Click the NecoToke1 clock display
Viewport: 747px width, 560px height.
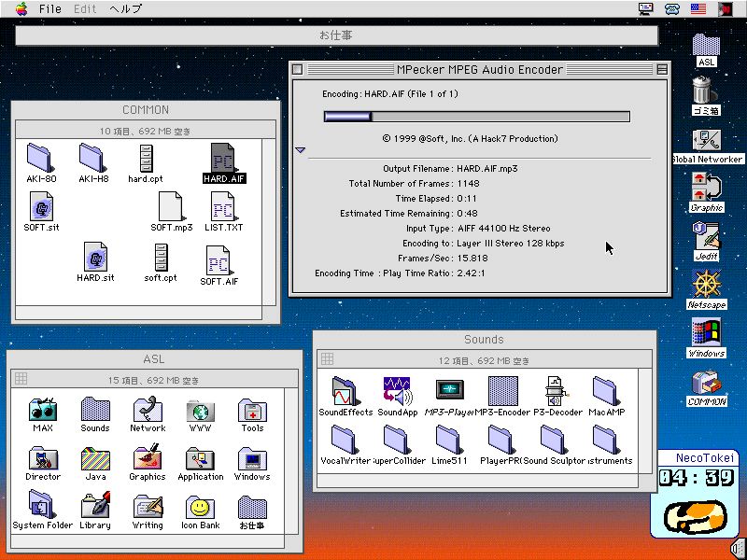(x=696, y=477)
